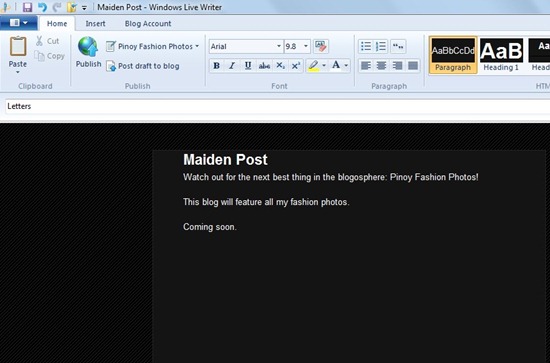Toggle Subscript formatting
The image size is (550, 363).
[x=280, y=66]
